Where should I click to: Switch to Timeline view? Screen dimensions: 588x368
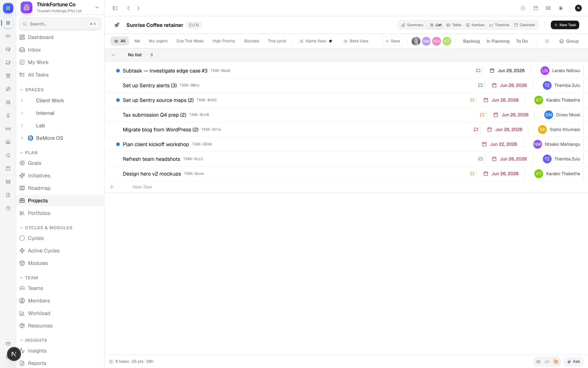click(499, 25)
